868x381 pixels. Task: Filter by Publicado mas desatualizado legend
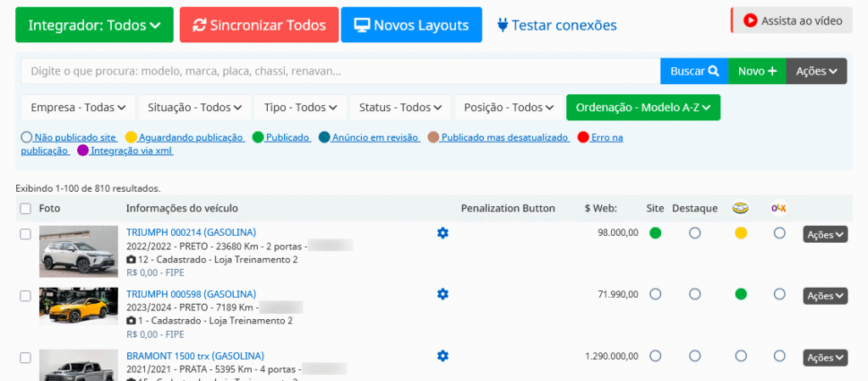(498, 137)
